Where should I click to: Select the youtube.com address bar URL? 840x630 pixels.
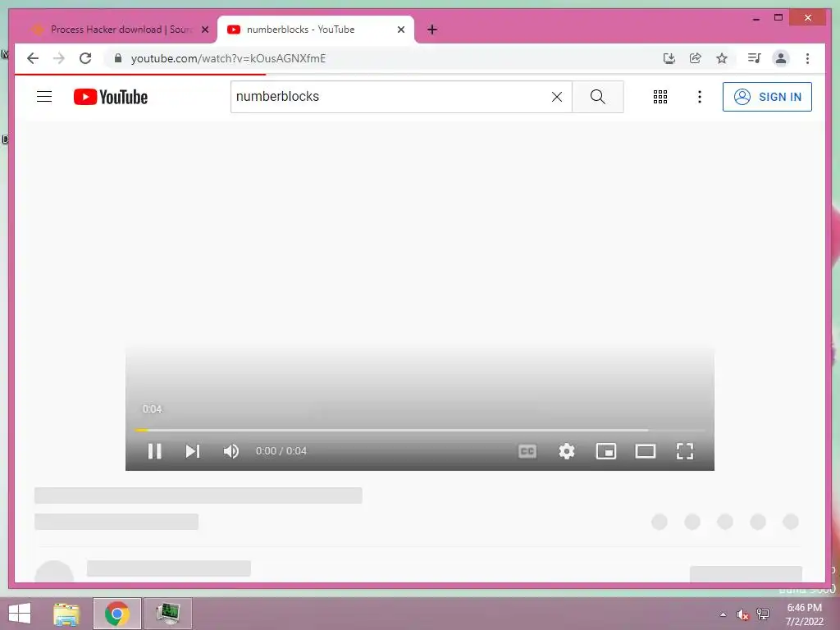click(228, 58)
